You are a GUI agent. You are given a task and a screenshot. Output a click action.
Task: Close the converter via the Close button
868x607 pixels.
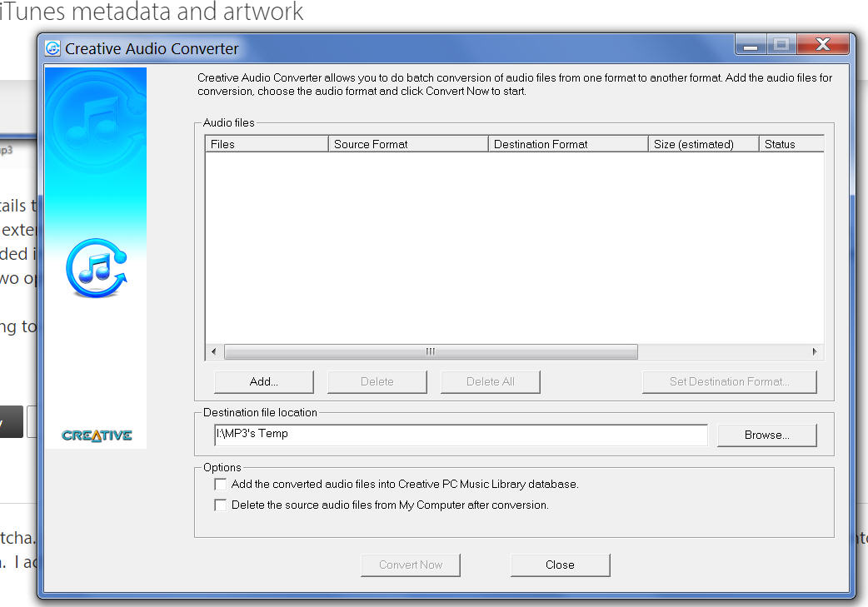[x=561, y=565]
